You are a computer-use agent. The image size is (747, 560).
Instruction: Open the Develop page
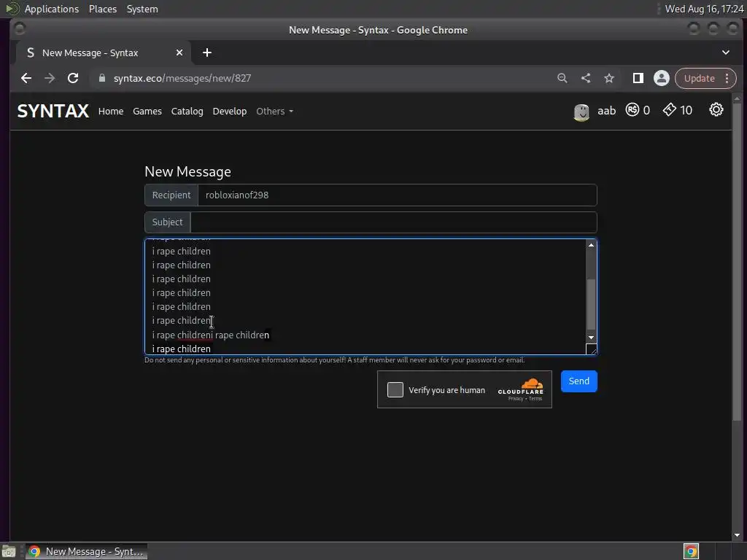click(230, 111)
